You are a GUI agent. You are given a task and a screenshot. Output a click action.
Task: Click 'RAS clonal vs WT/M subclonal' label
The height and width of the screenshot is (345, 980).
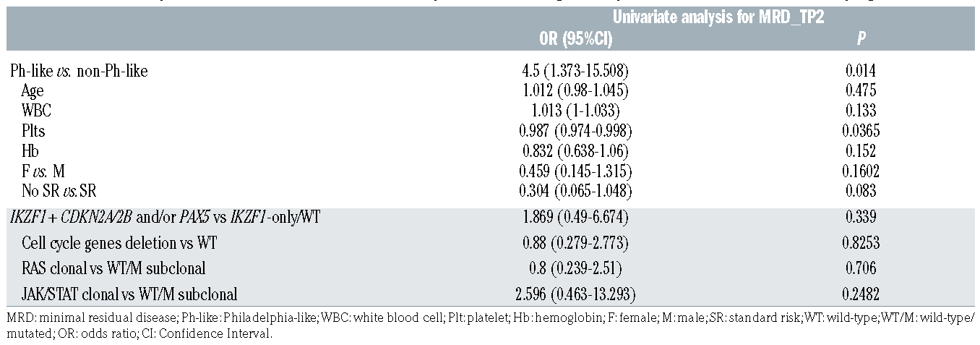[113, 268]
